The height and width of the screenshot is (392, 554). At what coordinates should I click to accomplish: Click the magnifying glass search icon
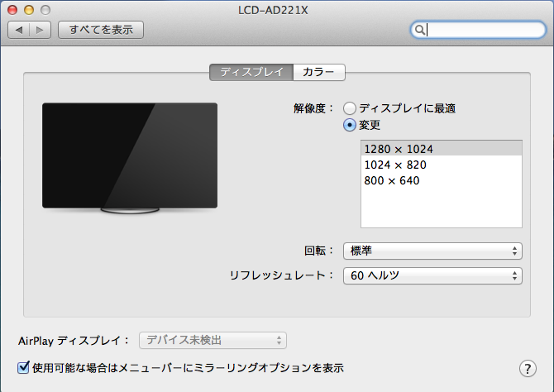[x=419, y=30]
